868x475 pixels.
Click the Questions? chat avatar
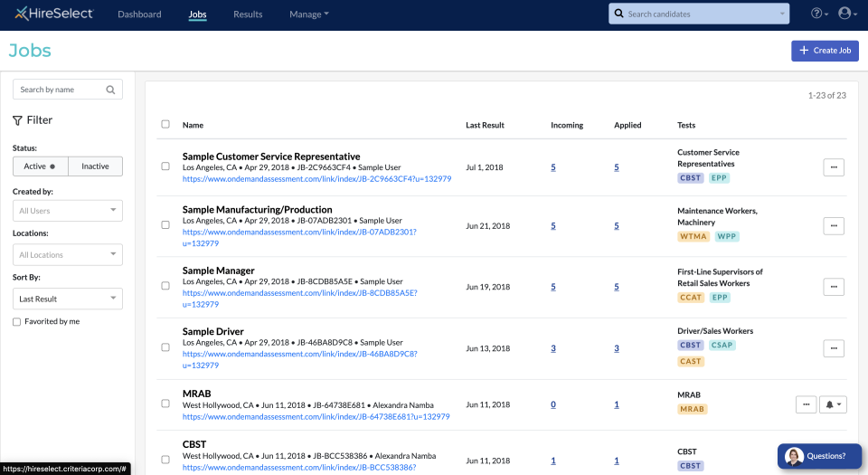point(795,456)
